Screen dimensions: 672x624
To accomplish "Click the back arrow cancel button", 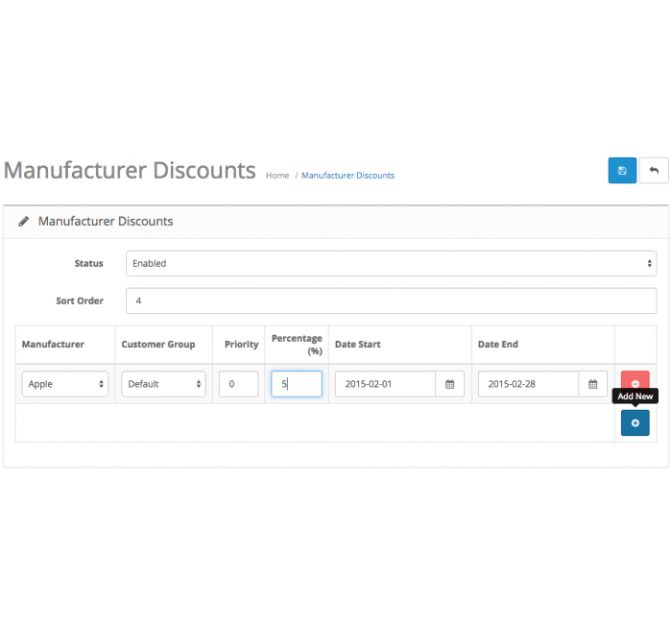I will tap(654, 171).
